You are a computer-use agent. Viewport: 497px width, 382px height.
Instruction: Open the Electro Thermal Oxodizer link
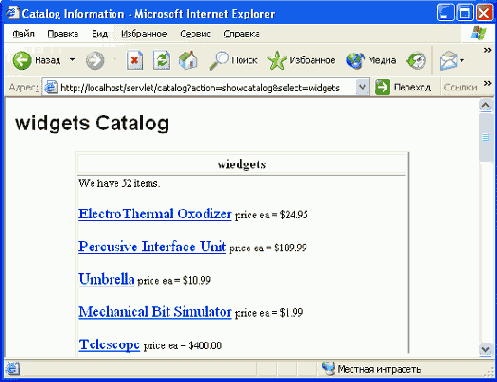coord(155,214)
